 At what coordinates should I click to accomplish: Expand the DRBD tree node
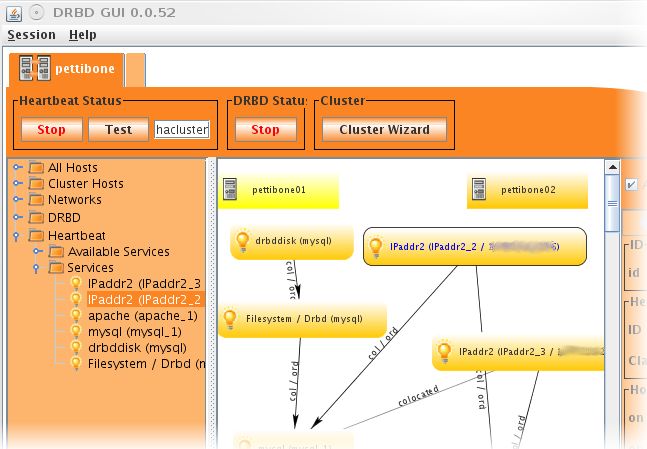tap(17, 217)
